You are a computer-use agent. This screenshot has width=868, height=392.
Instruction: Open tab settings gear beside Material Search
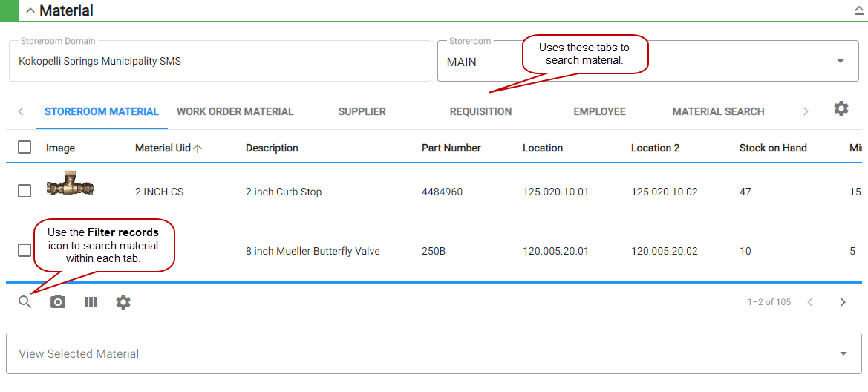pyautogui.click(x=841, y=109)
